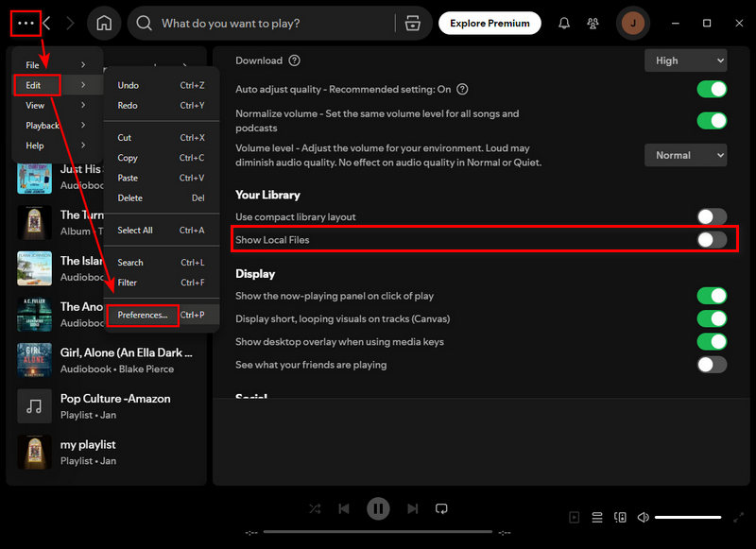Go forward with the right arrow
Image resolution: width=756 pixels, height=549 pixels.
coord(70,23)
